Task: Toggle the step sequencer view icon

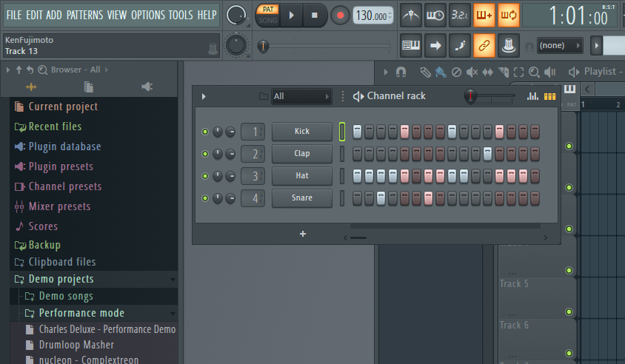Action: (549, 96)
